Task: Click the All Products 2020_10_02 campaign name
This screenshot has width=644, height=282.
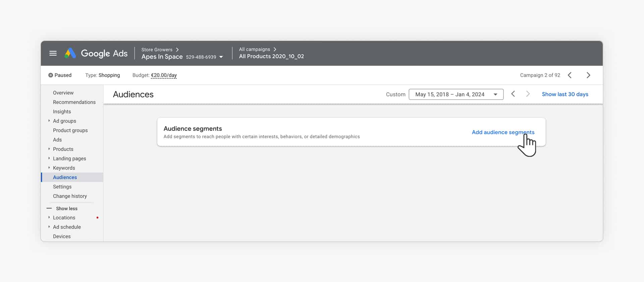Action: tap(271, 56)
